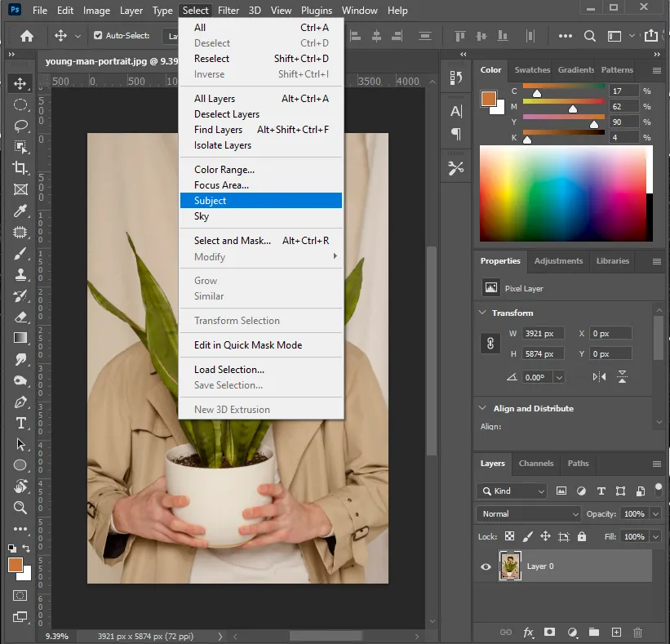Hide Layer 0 using the eye icon

click(486, 566)
